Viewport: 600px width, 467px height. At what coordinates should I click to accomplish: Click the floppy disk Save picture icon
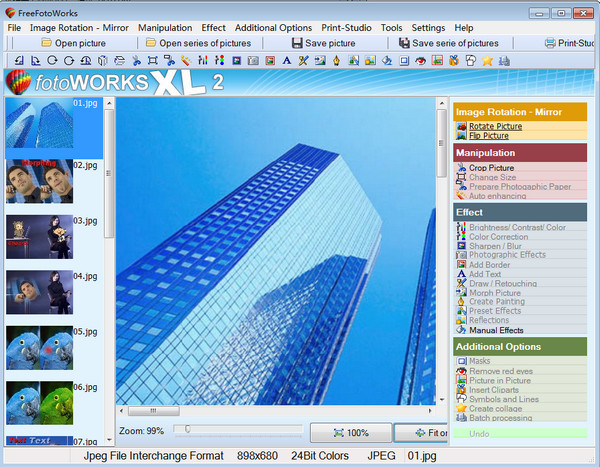297,43
